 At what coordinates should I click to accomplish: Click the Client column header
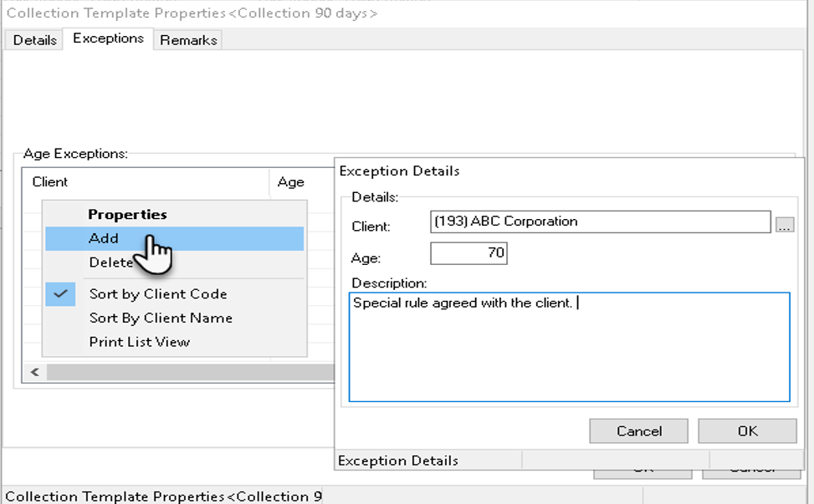click(x=146, y=182)
